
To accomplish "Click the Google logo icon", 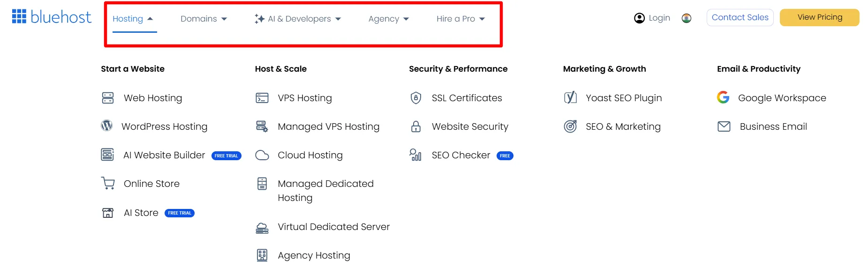I will coord(723,97).
